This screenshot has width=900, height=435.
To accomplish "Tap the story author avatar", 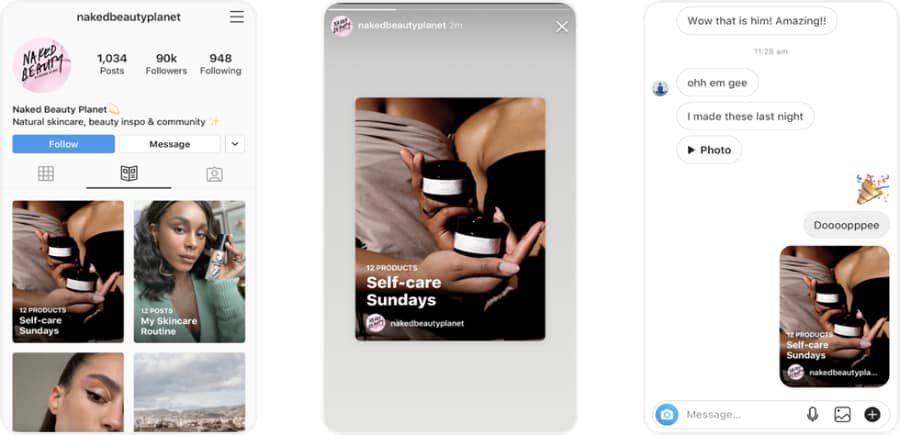I will [342, 27].
